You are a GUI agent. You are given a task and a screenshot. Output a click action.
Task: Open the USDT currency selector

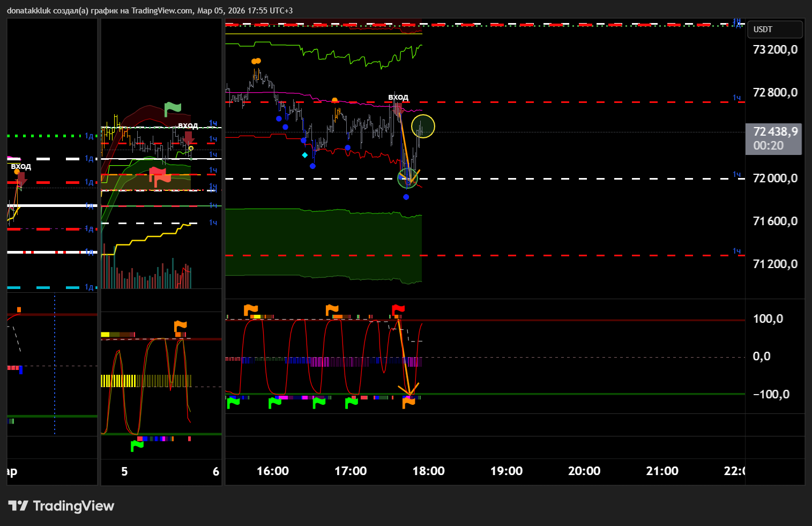[x=774, y=29]
